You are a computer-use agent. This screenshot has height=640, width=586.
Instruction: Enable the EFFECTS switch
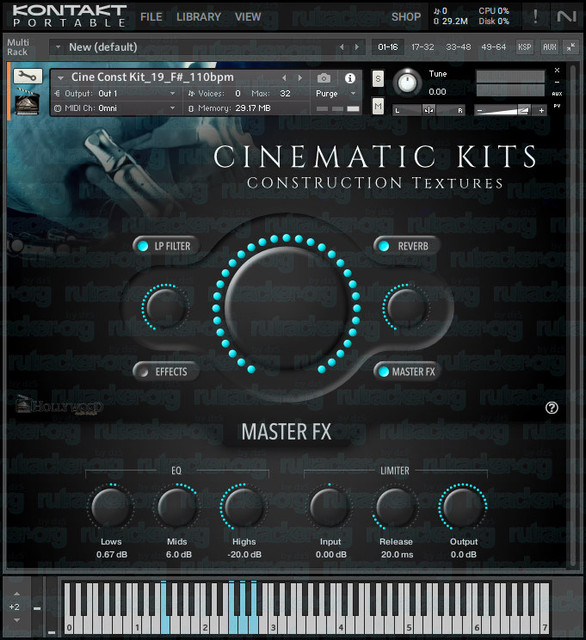[x=165, y=371]
